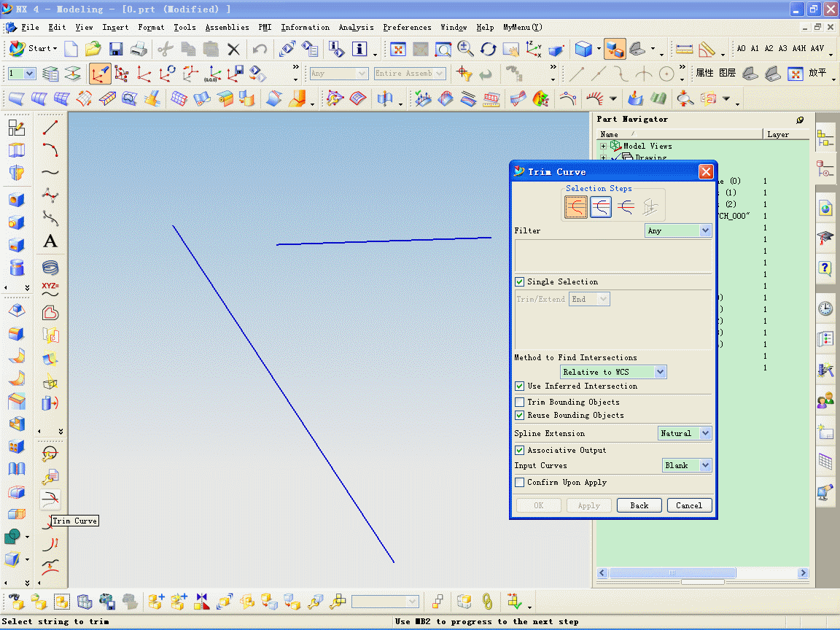Screen dimensions: 840x630
Task: Click the Rotate view icon
Action: tap(488, 50)
